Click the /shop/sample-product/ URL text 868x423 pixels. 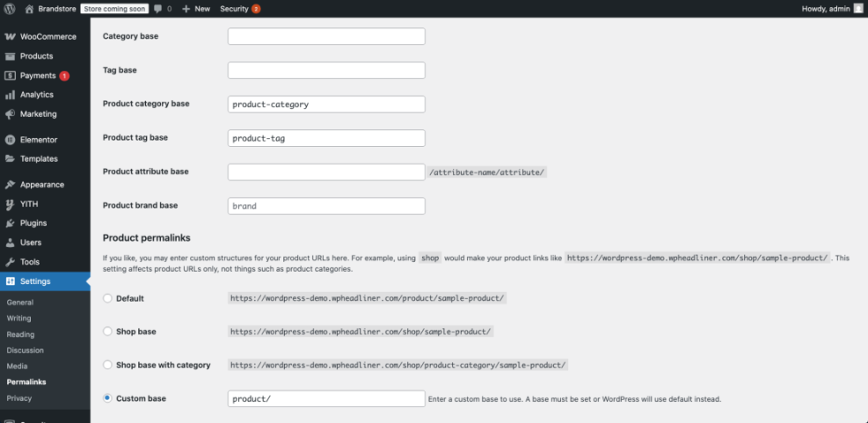pos(361,332)
